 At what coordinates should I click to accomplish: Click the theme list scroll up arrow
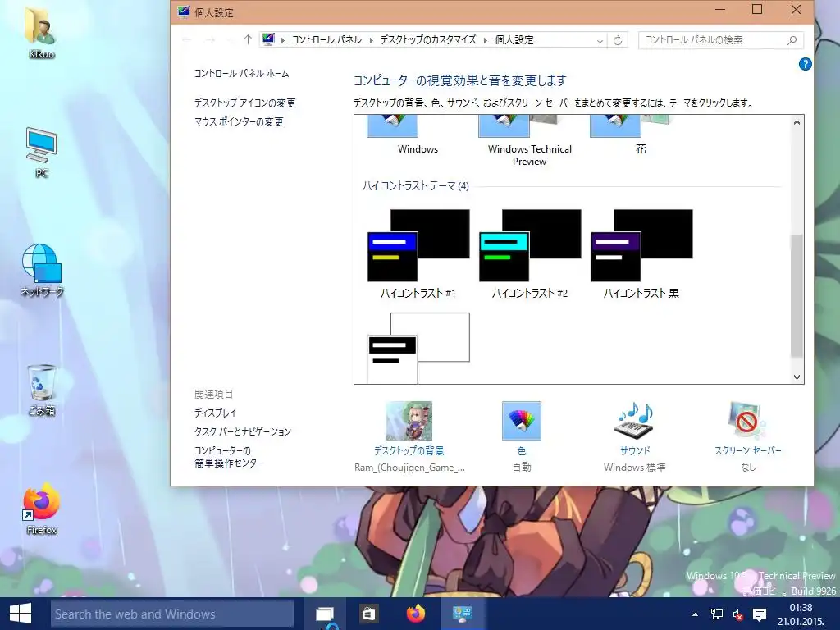(797, 122)
